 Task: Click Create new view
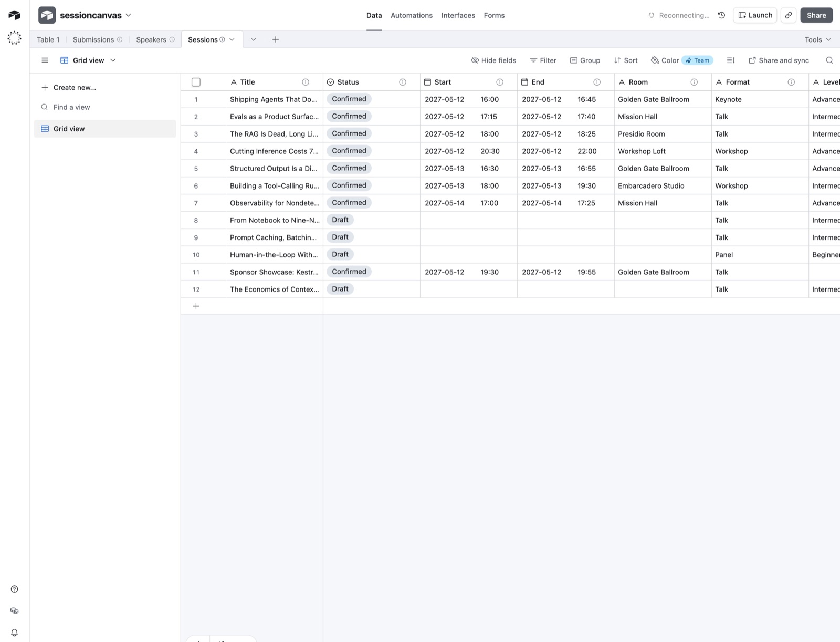pyautogui.click(x=69, y=87)
